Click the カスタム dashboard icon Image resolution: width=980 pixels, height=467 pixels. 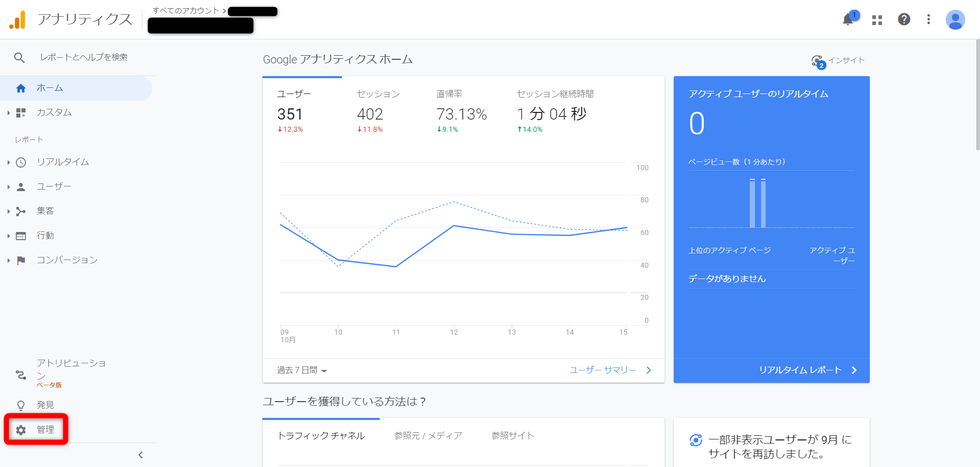click(21, 113)
